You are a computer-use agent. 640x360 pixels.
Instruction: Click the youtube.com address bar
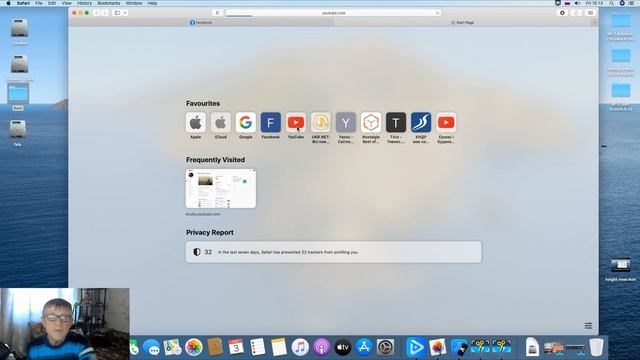point(333,13)
